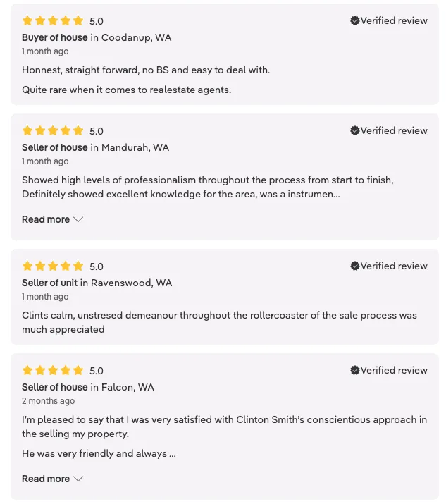The height and width of the screenshot is (504, 446).
Task: Click verified badge icon on Coodanup review
Action: pyautogui.click(x=355, y=21)
